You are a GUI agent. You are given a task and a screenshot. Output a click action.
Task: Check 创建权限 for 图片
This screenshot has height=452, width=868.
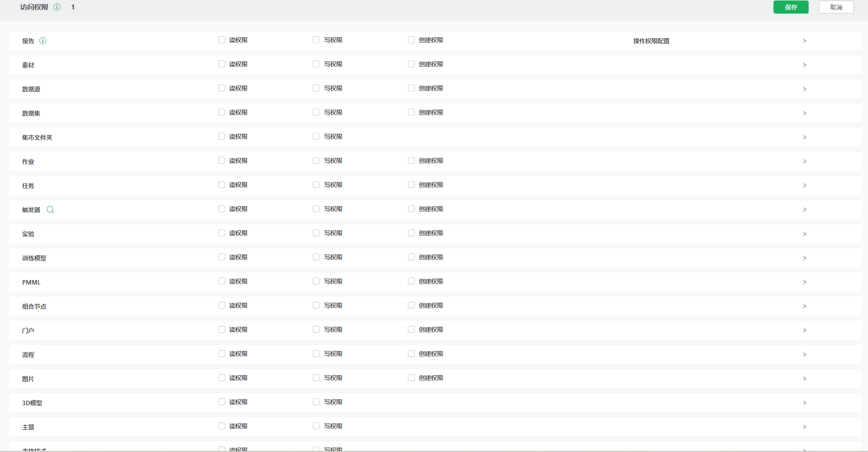[411, 378]
